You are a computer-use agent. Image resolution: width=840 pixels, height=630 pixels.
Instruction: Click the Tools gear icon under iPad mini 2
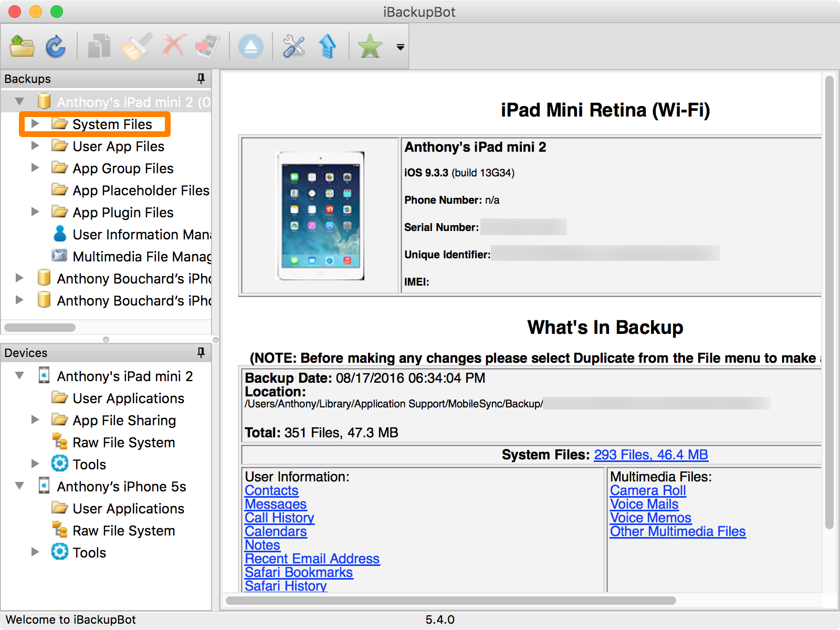point(59,464)
